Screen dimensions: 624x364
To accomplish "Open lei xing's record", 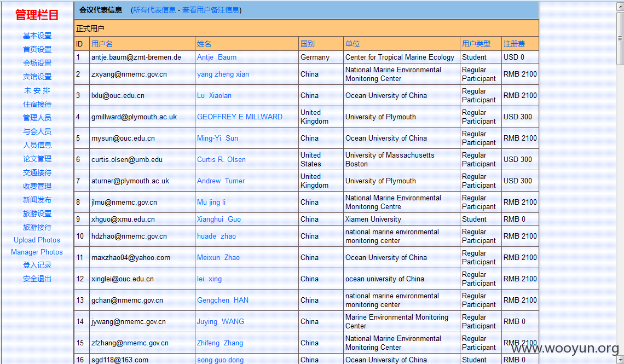I will [209, 279].
